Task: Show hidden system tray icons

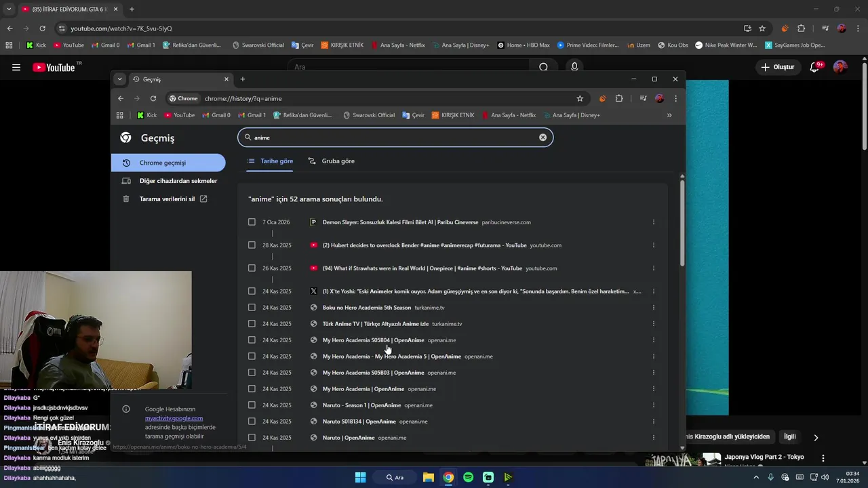Action: pos(756,477)
